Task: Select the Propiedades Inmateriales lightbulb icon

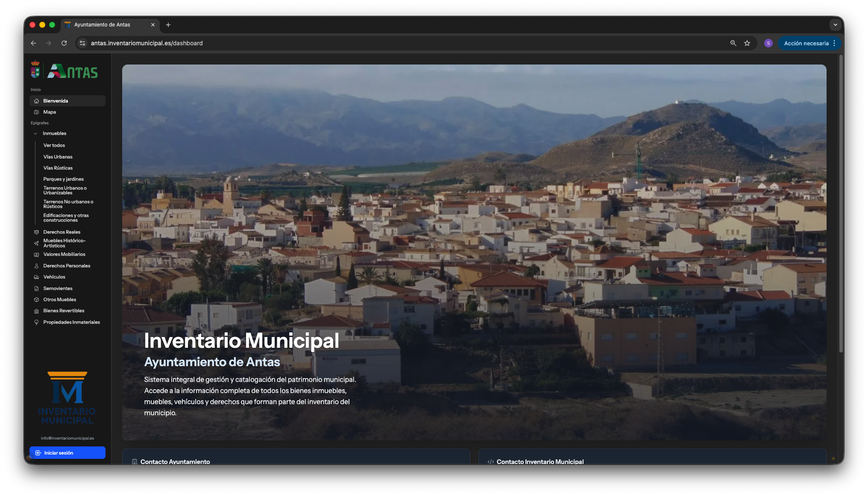Action: coord(37,322)
